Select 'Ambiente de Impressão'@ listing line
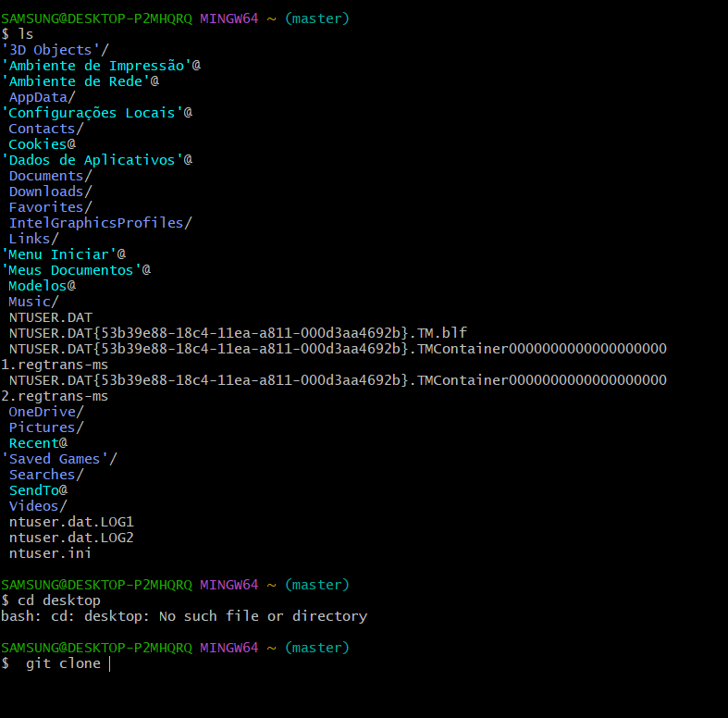This screenshot has width=728, height=718. point(101,66)
